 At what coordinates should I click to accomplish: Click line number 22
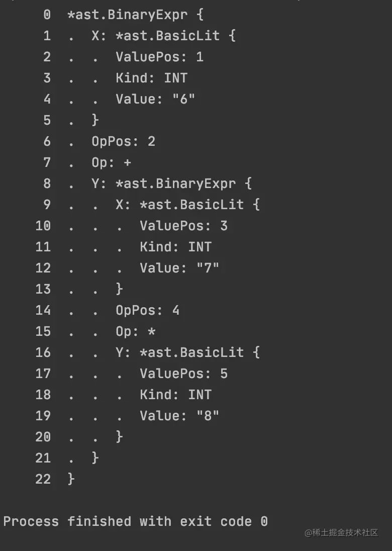point(43,479)
